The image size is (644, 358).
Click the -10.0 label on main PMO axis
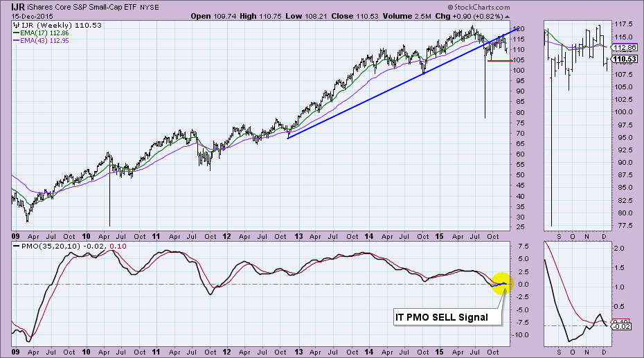520,335
